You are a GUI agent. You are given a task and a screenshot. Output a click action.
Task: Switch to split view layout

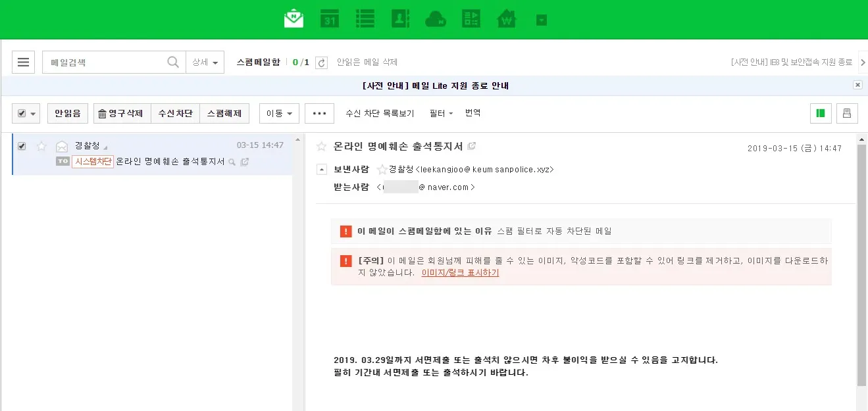click(820, 113)
